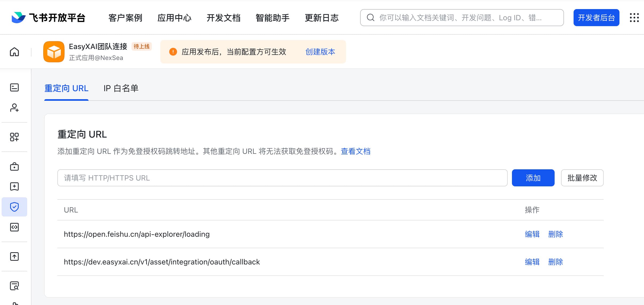Select the security settings shield icon
Image resolution: width=644 pixels, height=305 pixels.
(x=14, y=207)
